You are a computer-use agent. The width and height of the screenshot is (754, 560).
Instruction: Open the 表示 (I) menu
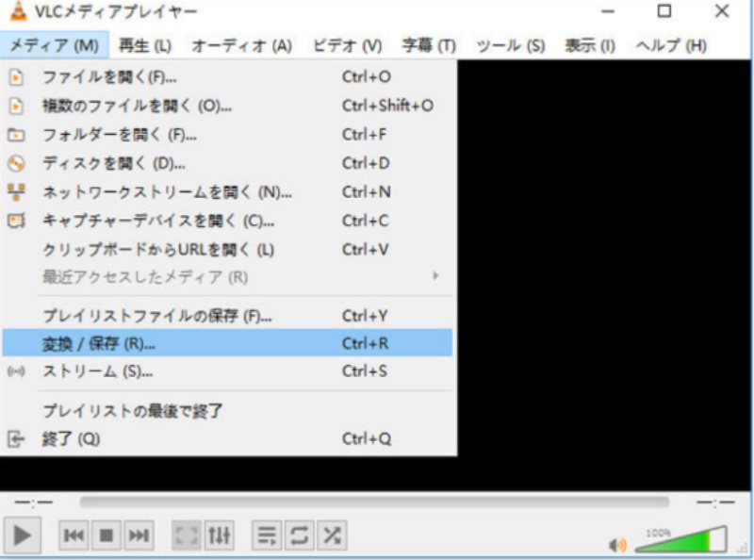point(590,45)
